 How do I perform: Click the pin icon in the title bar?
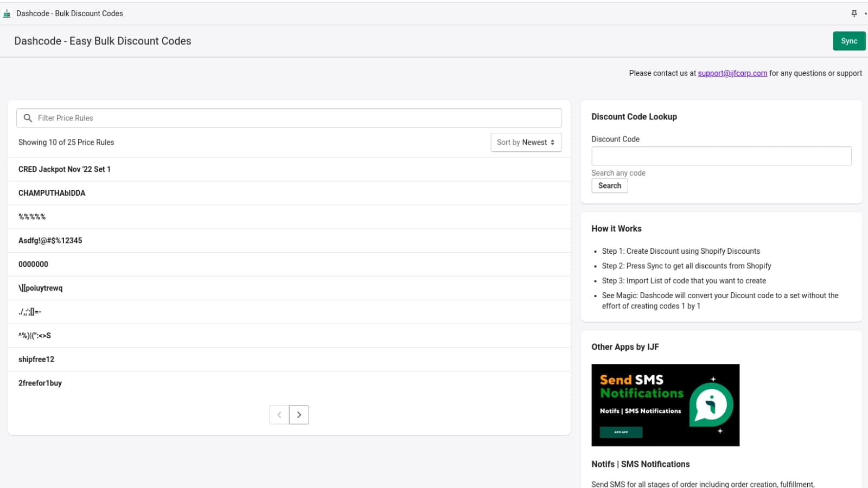853,13
